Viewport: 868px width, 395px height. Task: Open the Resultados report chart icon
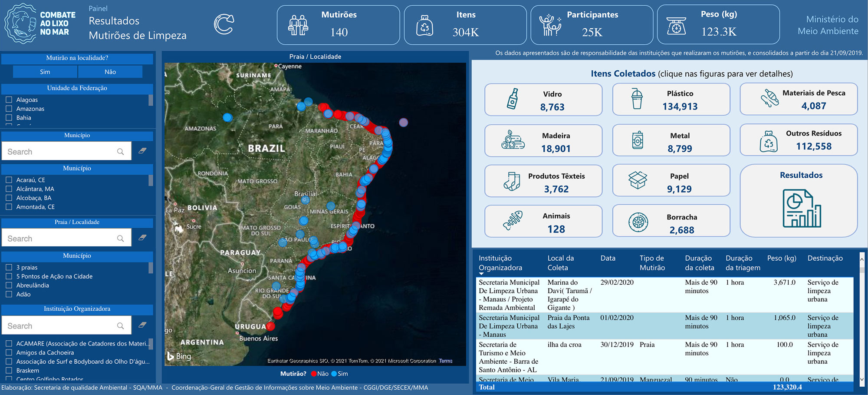tap(801, 208)
